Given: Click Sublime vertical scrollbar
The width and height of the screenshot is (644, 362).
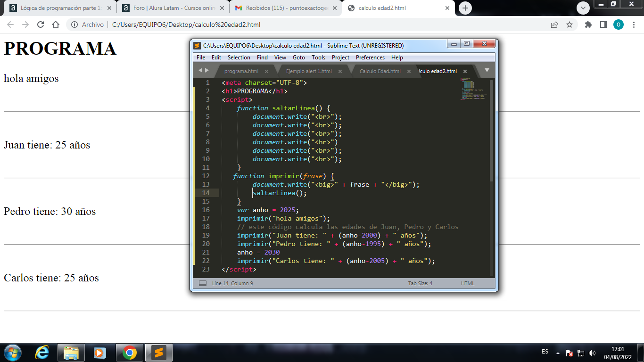Looking at the screenshot, I should click(x=492, y=131).
